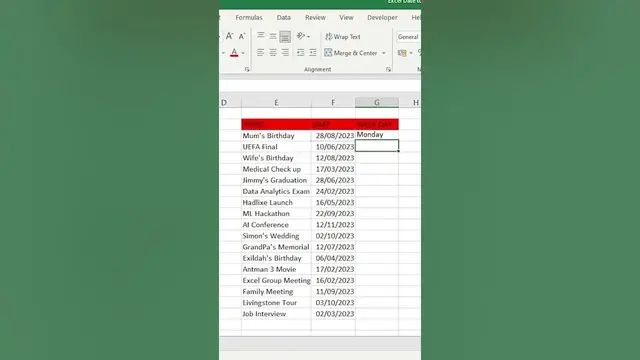
Task: Increase font size with the larger A icon
Action: pos(229,36)
